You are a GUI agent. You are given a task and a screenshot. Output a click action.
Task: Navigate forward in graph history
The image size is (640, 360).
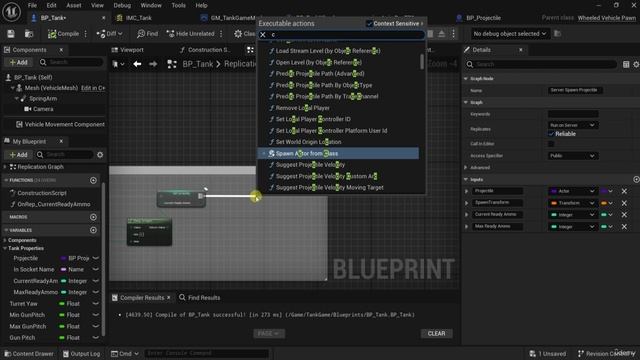153,64
